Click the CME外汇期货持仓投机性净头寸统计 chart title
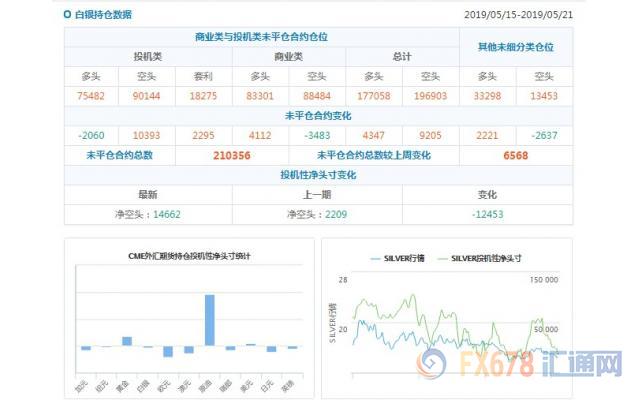Screen dimensions: 640x400 [189, 256]
